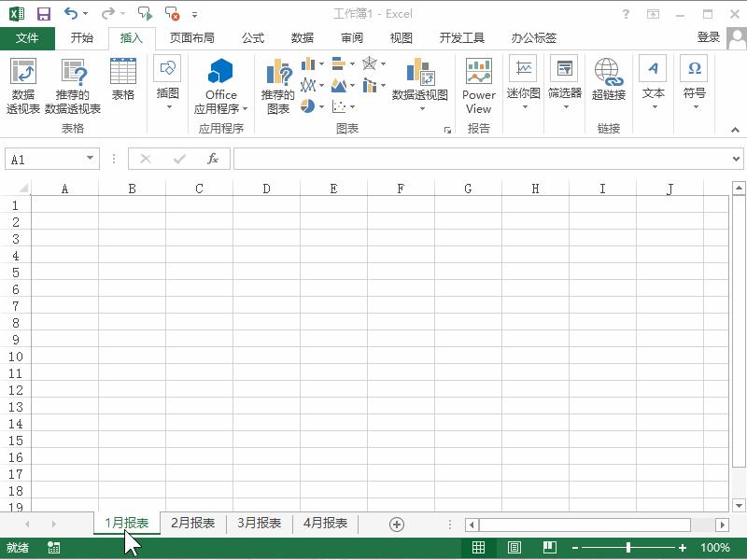Expand the Name Box dropdown arrow
This screenshot has height=560, width=747.
91,159
